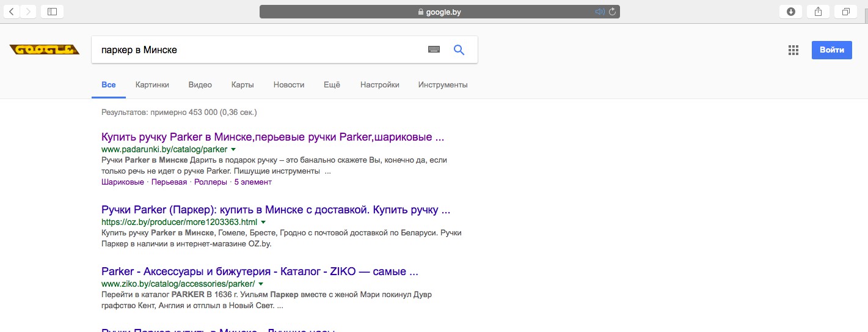
Task: Open the Инструменты search tools
Action: (x=443, y=85)
